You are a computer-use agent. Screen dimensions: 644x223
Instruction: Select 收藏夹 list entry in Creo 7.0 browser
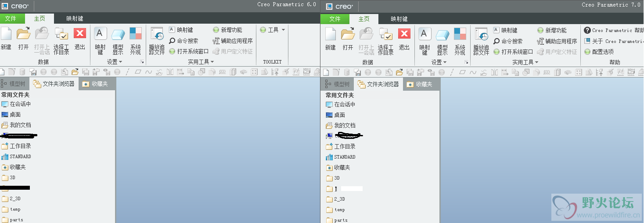point(338,167)
